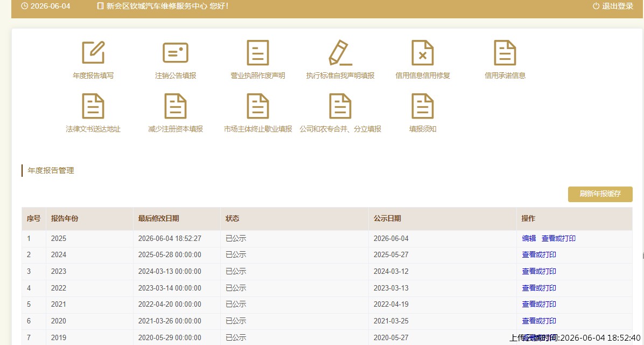Open the 信用承诺信息 icon
644x345 pixels.
click(505, 53)
